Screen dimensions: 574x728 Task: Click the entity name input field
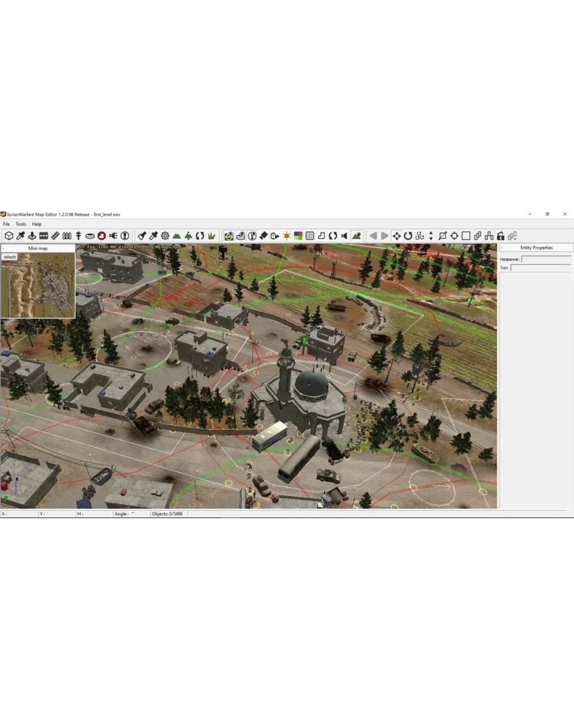point(546,259)
